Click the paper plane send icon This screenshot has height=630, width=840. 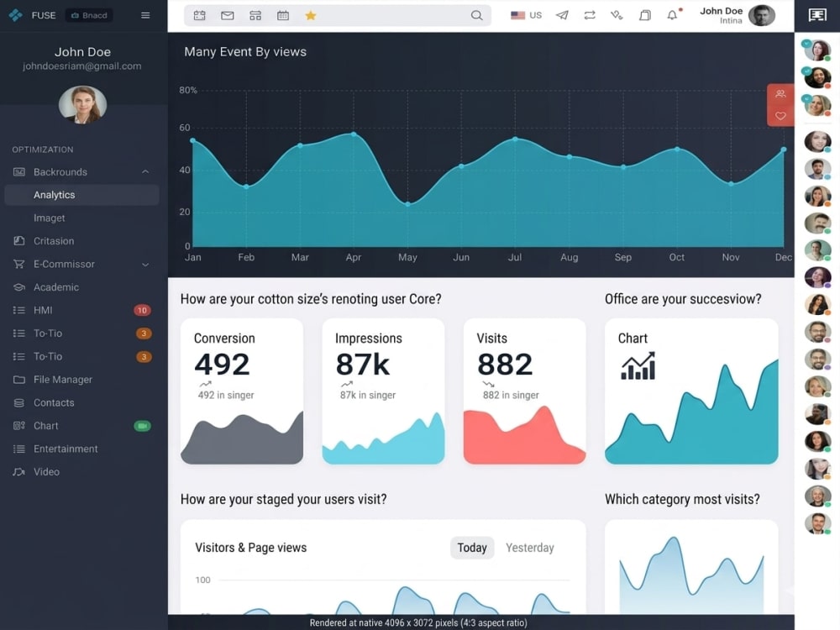[562, 15]
